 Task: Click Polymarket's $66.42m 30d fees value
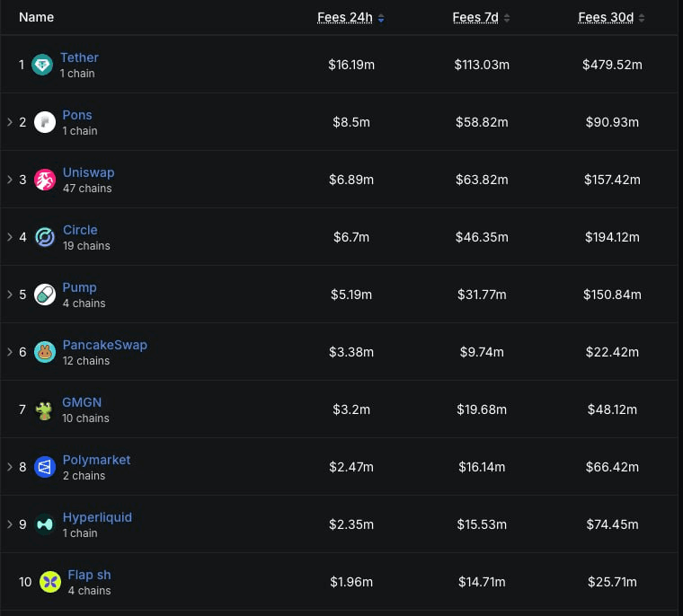(x=612, y=467)
